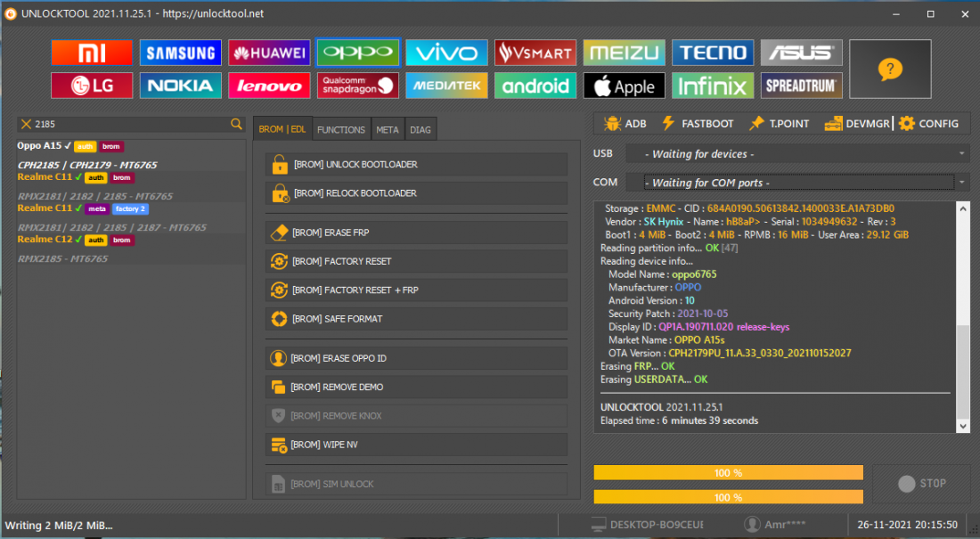This screenshot has width=980, height=539.
Task: Select the Meizu brand logo
Action: point(625,53)
